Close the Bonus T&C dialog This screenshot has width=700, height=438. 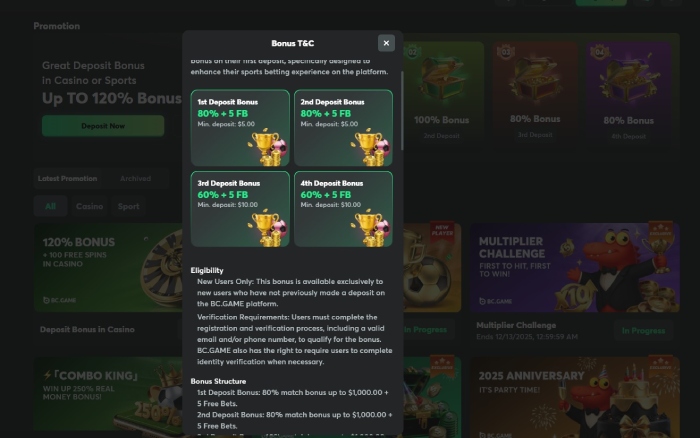point(386,43)
